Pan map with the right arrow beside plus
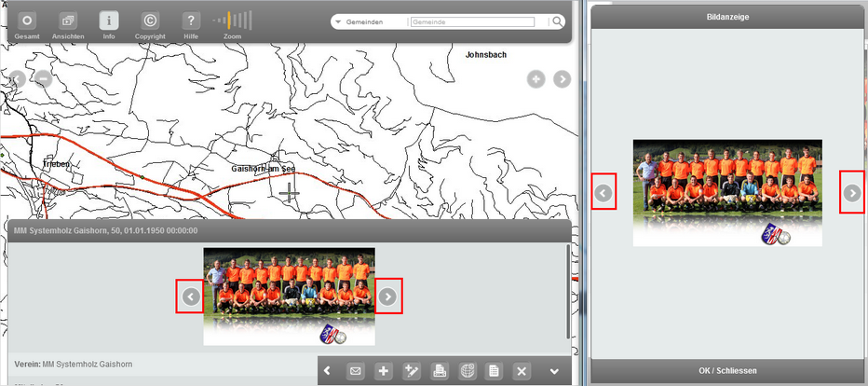This screenshot has height=386, width=868. click(x=562, y=79)
